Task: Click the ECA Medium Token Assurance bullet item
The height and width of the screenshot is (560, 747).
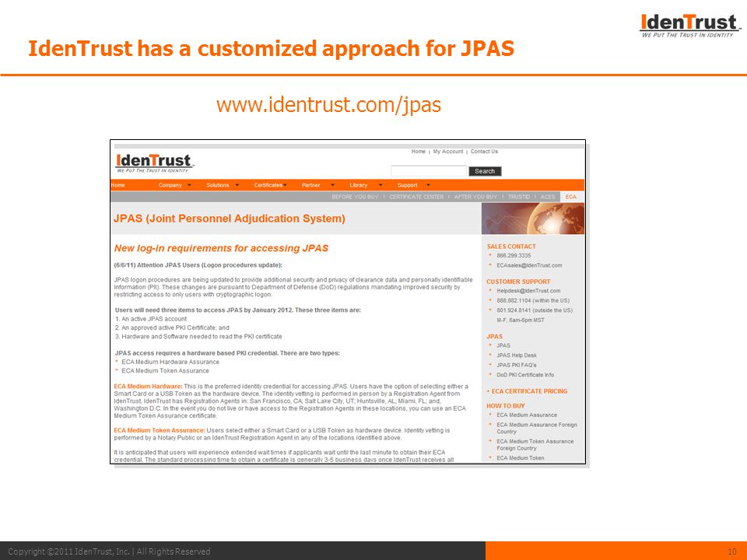Action: (x=165, y=370)
